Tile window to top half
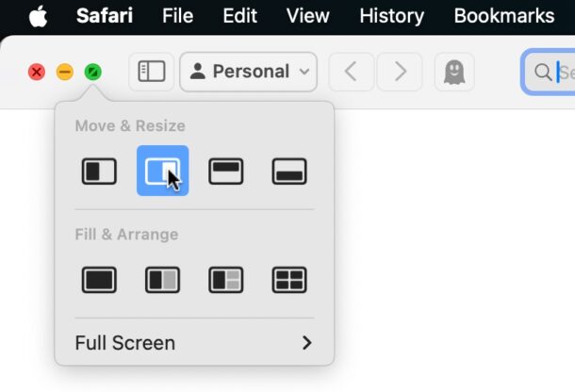This screenshot has height=392, width=575. pos(225,171)
